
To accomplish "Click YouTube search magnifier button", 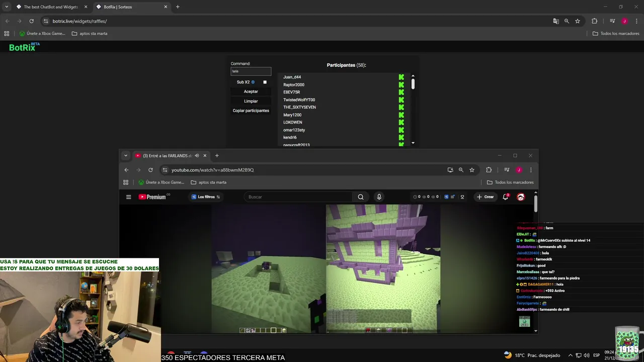I will coord(361,197).
